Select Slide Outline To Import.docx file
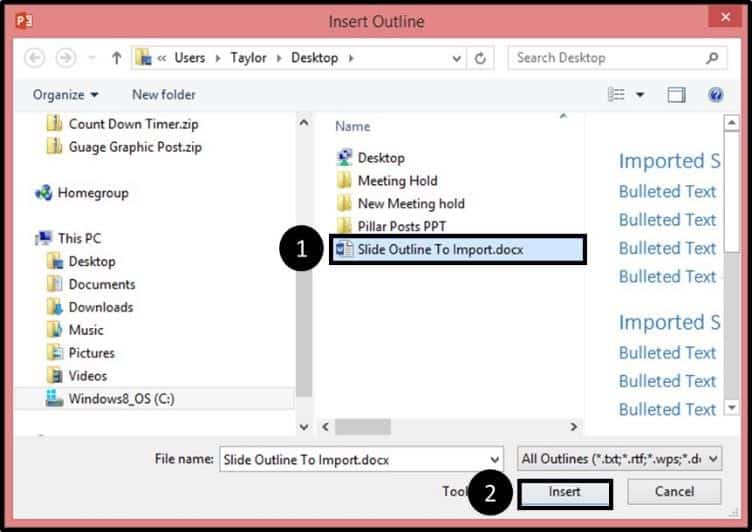This screenshot has width=752, height=532. pyautogui.click(x=457, y=249)
